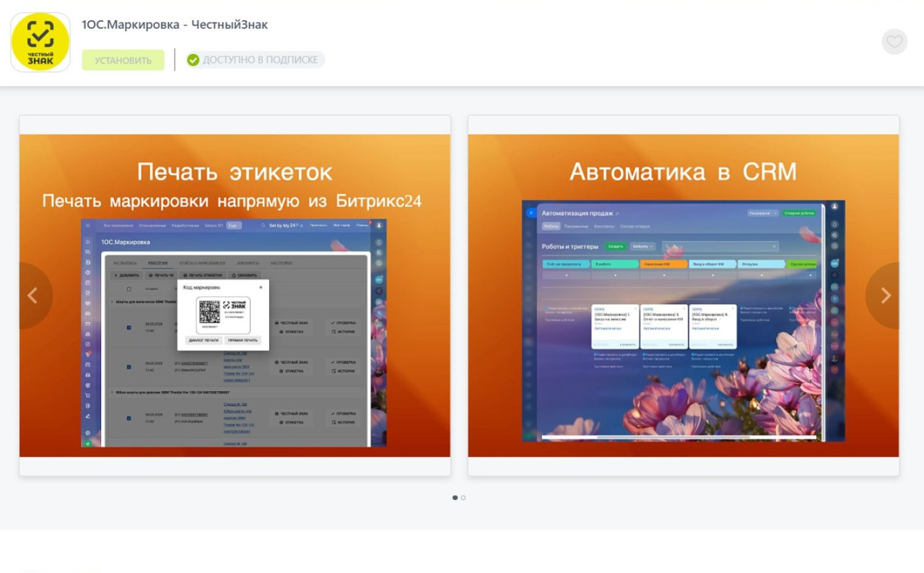Go to the previous slide with the left arrow
The height and width of the screenshot is (573, 924).
point(32,296)
